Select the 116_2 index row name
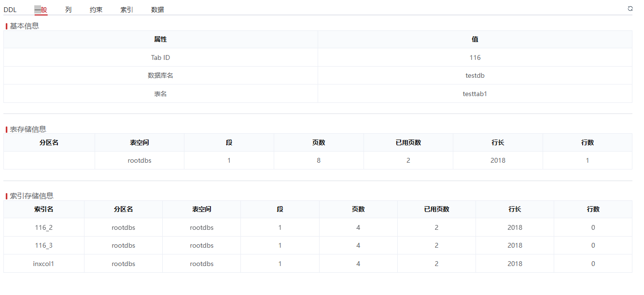644x295 pixels. [x=43, y=227]
